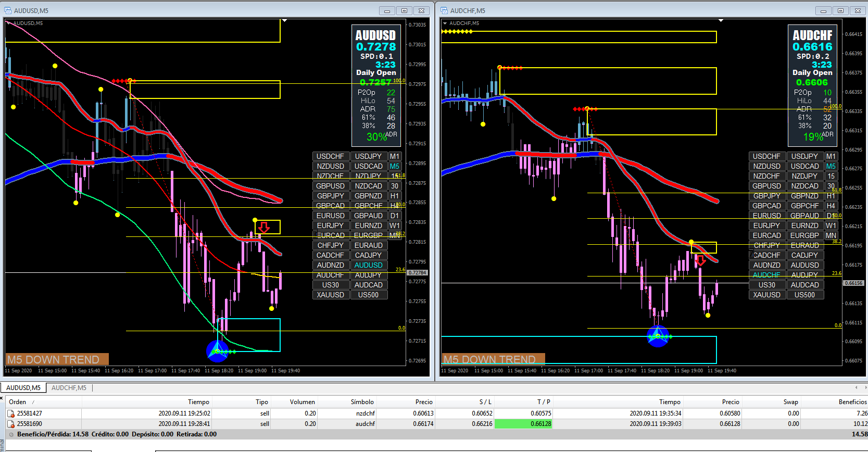The image size is (868, 452).
Task: Click the chart shift triangle atop the AUDUSD chart
Action: pos(284,21)
